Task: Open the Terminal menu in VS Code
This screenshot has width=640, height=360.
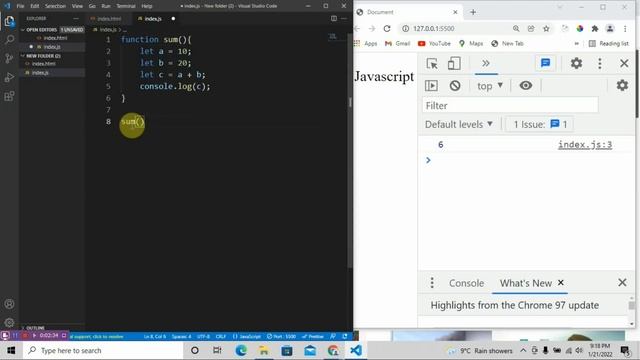Action: pos(126,6)
